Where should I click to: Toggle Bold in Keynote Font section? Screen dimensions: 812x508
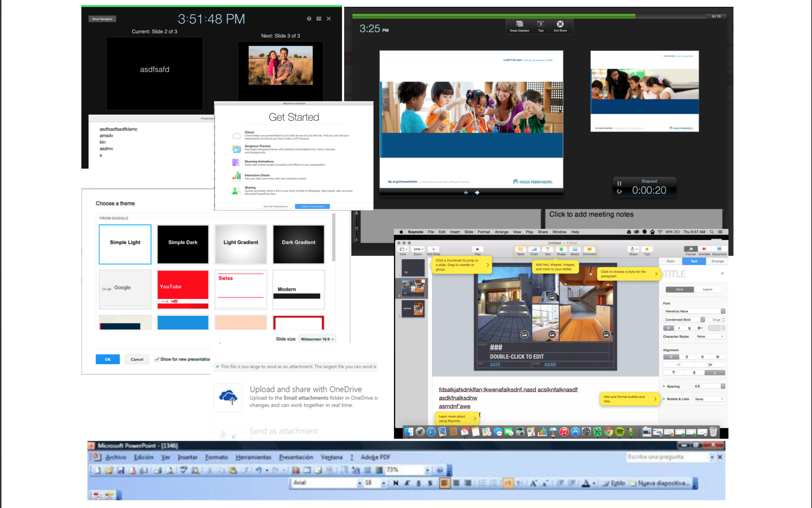(668, 328)
